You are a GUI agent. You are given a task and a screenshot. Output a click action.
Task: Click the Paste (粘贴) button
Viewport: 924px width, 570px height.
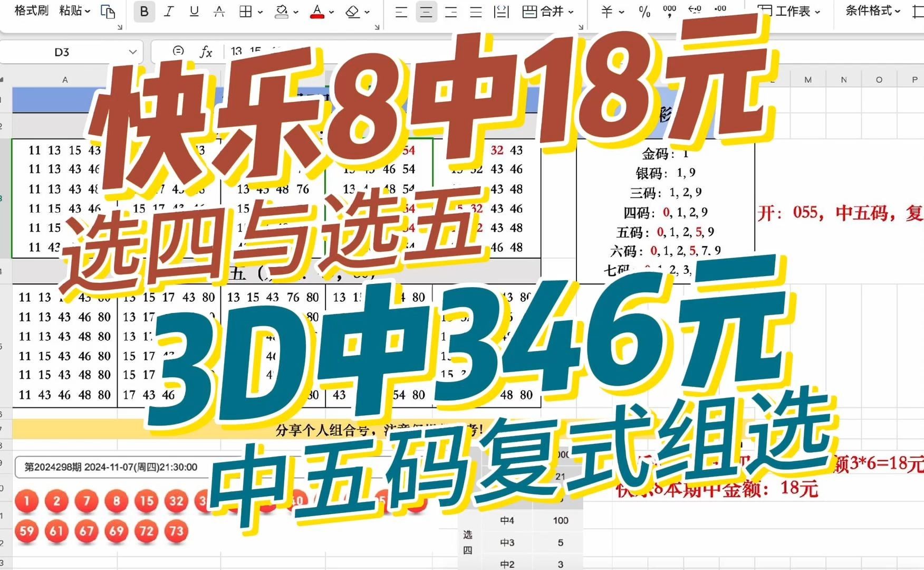coord(71,11)
